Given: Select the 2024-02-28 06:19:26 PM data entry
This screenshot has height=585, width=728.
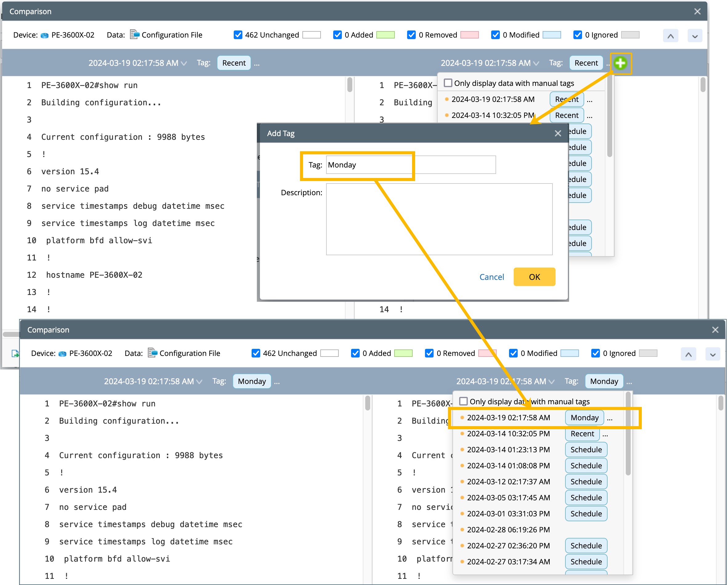Looking at the screenshot, I should (x=508, y=530).
